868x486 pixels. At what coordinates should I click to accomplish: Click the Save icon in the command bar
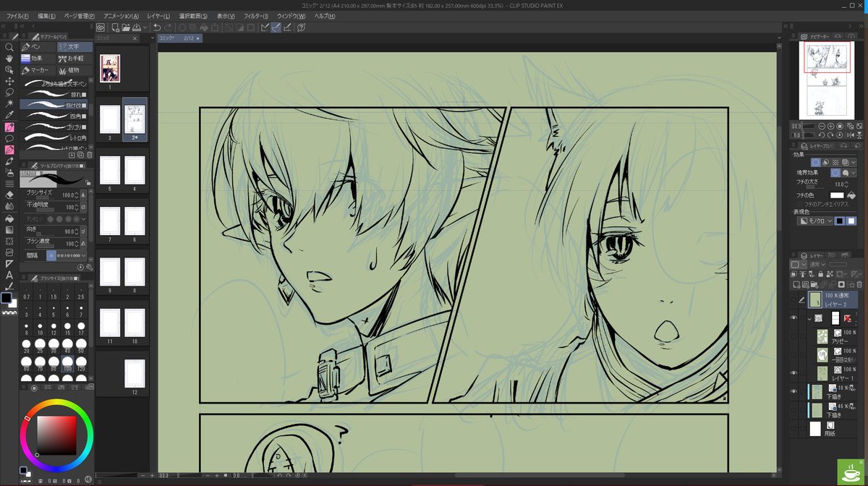136,27
